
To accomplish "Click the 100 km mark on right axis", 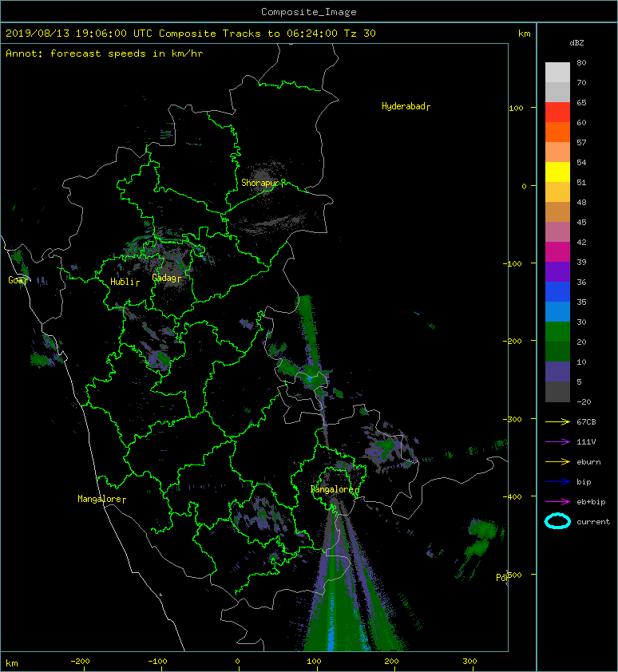I will (x=516, y=108).
